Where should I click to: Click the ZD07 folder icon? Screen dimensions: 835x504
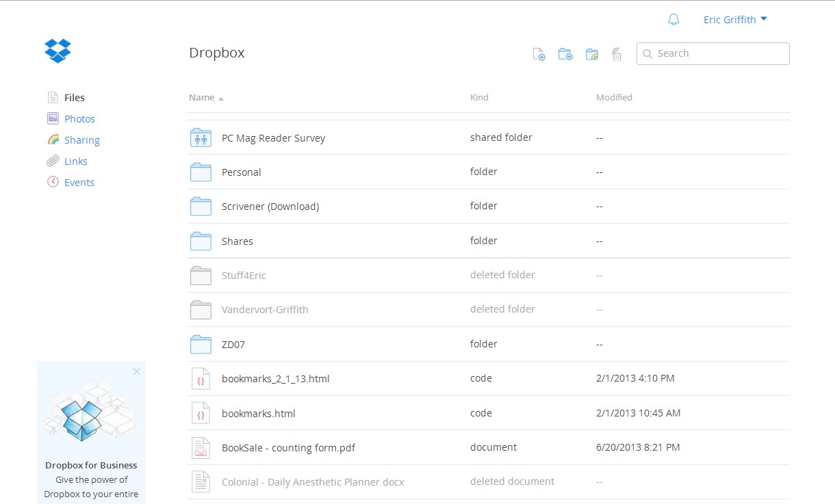click(x=201, y=345)
